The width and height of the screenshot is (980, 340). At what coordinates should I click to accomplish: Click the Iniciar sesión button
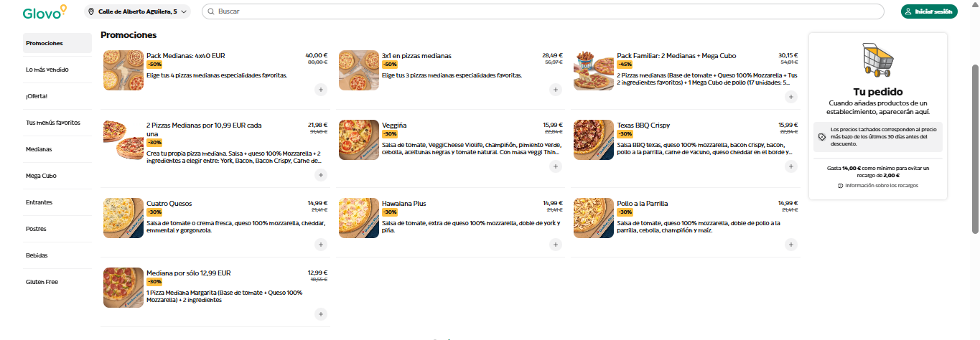click(x=929, y=11)
